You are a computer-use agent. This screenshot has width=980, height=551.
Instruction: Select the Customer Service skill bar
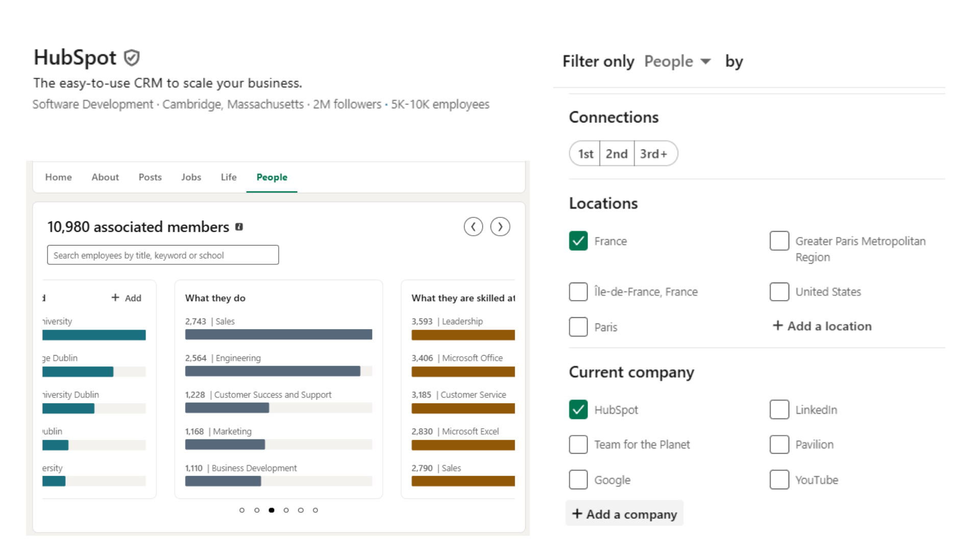point(463,408)
